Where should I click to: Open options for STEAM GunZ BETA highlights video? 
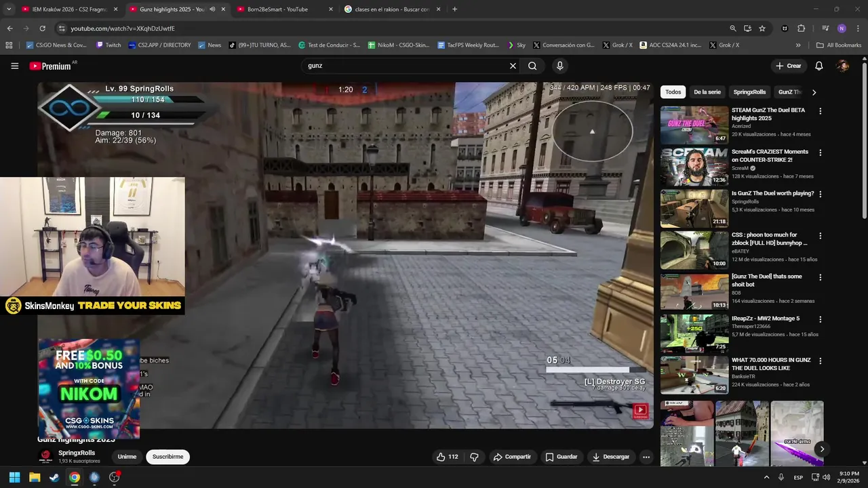tap(820, 110)
